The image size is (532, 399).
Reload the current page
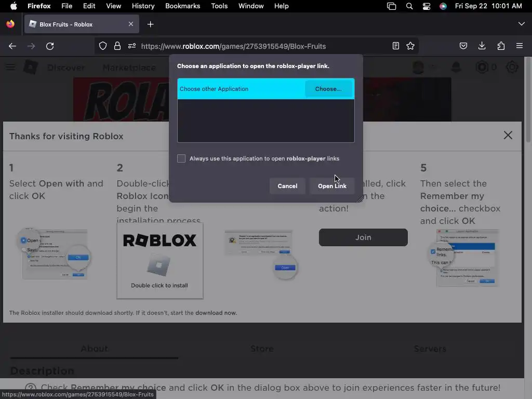point(50,46)
